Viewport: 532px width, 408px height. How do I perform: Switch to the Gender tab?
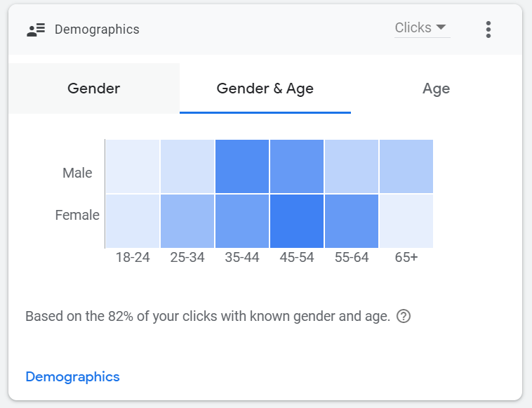click(94, 88)
